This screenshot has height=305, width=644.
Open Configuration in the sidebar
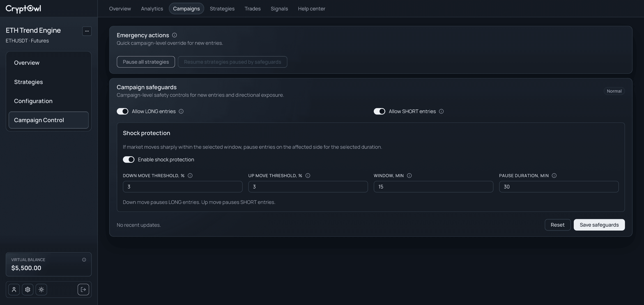click(x=49, y=101)
